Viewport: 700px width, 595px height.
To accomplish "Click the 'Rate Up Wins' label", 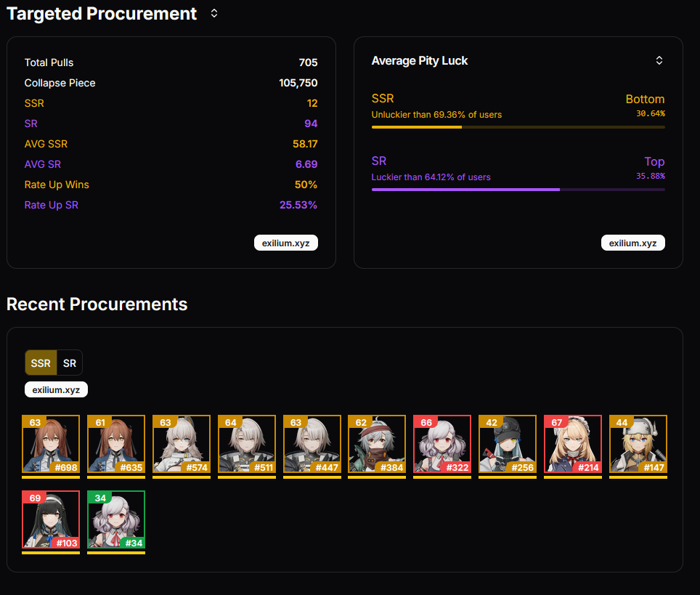I will point(57,185).
